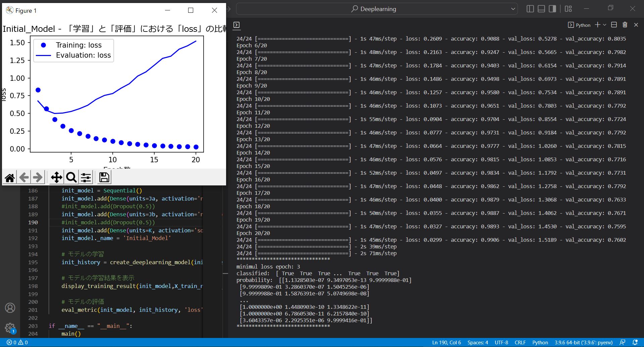Select encoding UTF-8 in status bar
Image resolution: width=644 pixels, height=347 pixels.
pyautogui.click(x=501, y=342)
